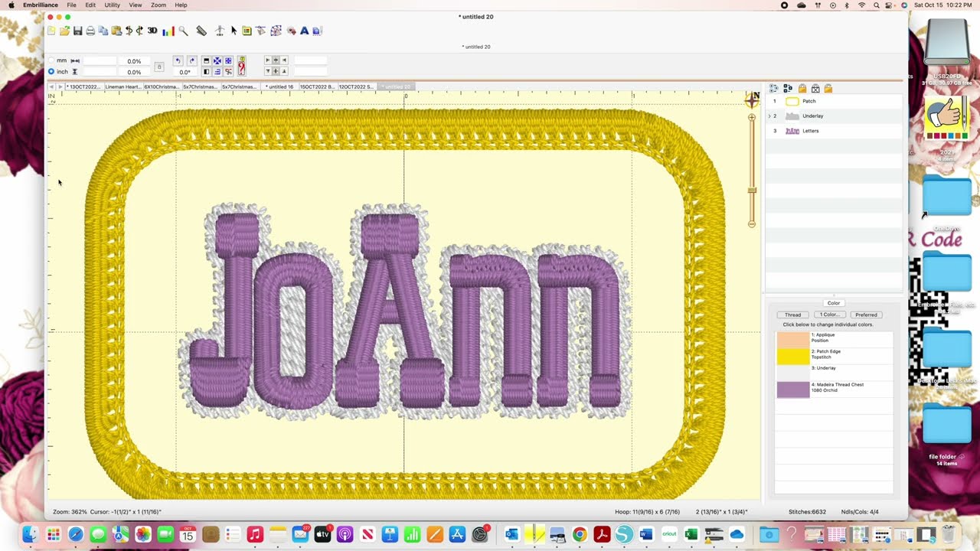Click the width percentage field
The image size is (980, 551).
(134, 61)
